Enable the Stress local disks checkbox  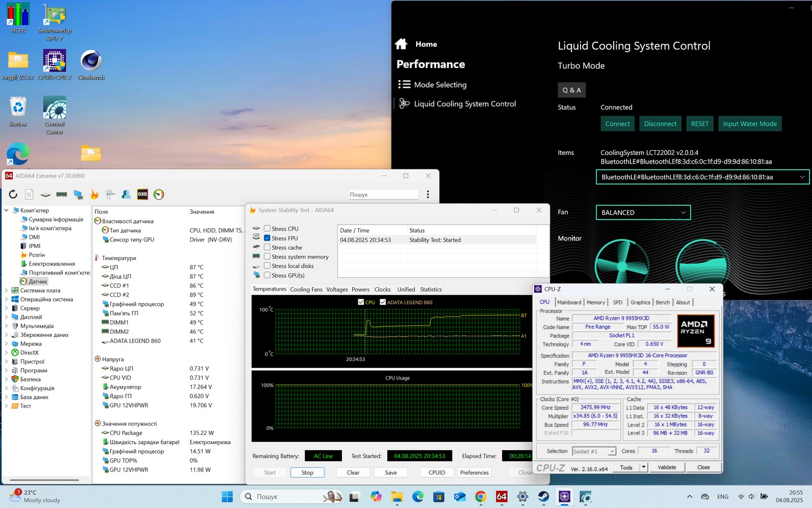(267, 266)
